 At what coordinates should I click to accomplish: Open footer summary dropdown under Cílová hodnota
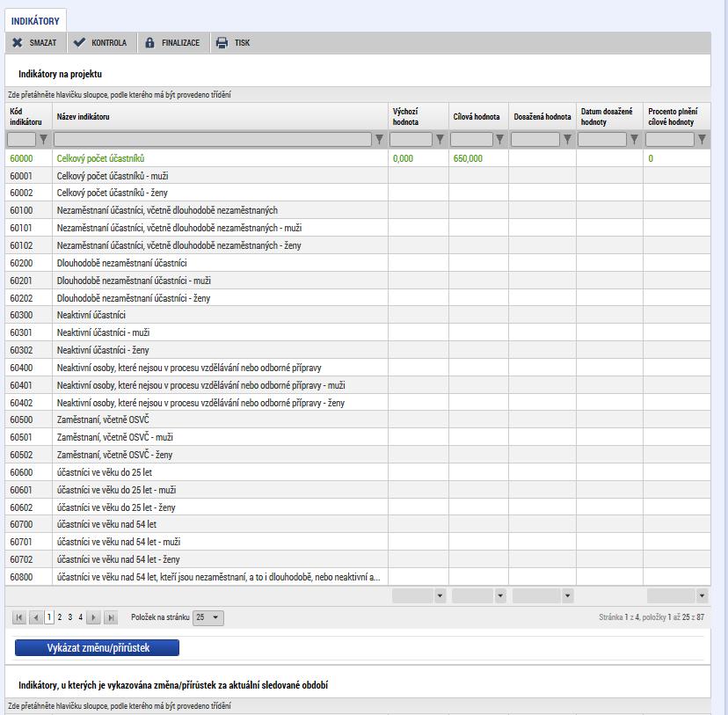(x=500, y=595)
